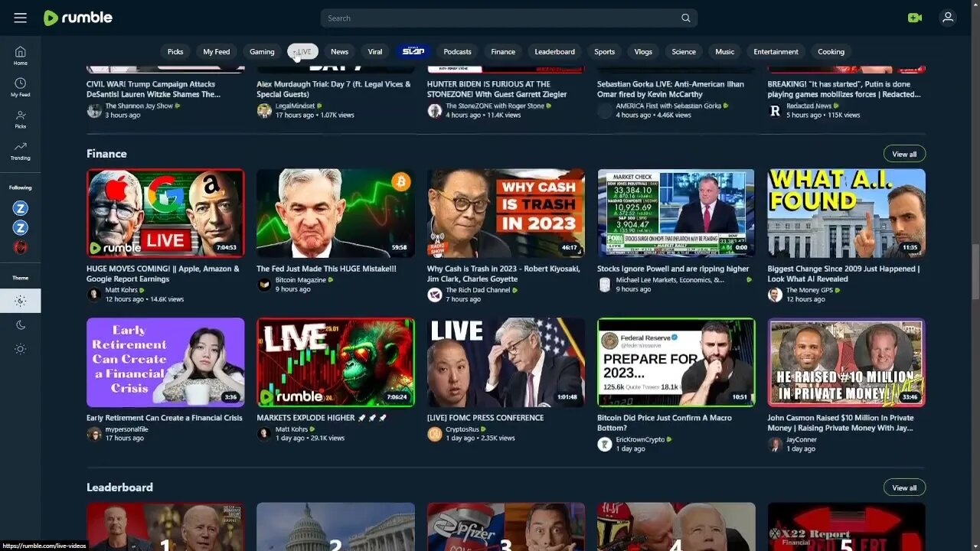This screenshot has width=980, height=551.
Task: Open Picks in the sidebar
Action: 20,119
